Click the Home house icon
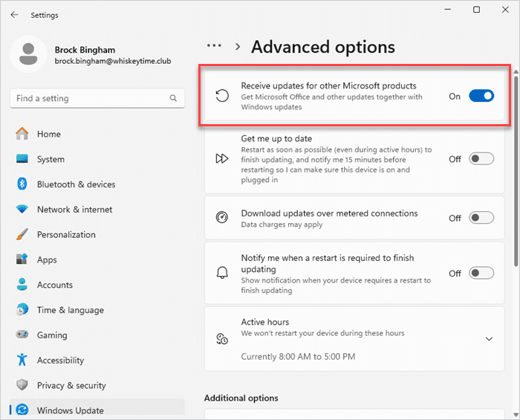520x420 pixels. pos(22,134)
